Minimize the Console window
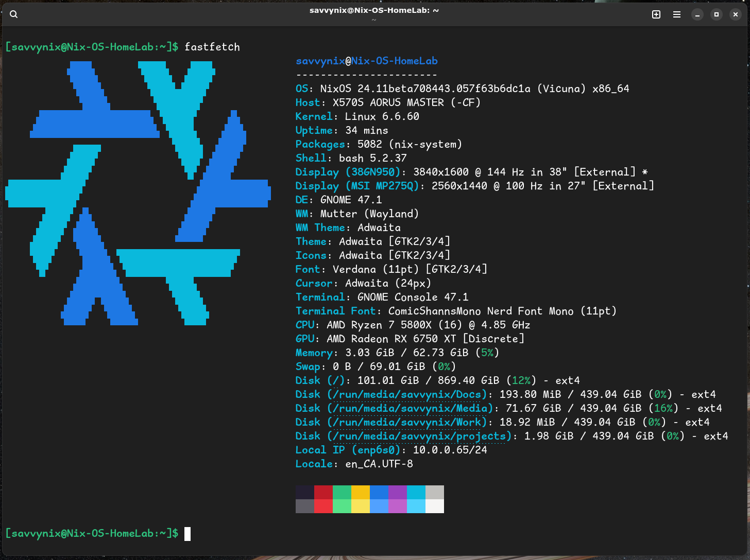 click(x=697, y=14)
